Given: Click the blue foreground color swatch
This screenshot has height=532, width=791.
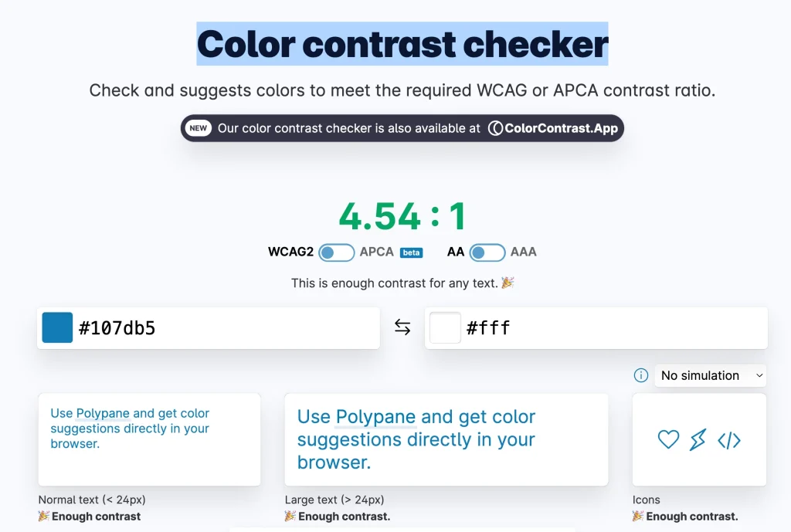Looking at the screenshot, I should click(x=57, y=327).
